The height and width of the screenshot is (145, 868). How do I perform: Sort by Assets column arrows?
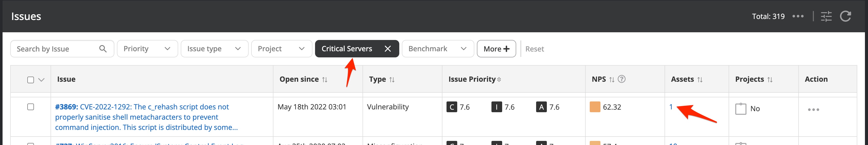coord(700,79)
